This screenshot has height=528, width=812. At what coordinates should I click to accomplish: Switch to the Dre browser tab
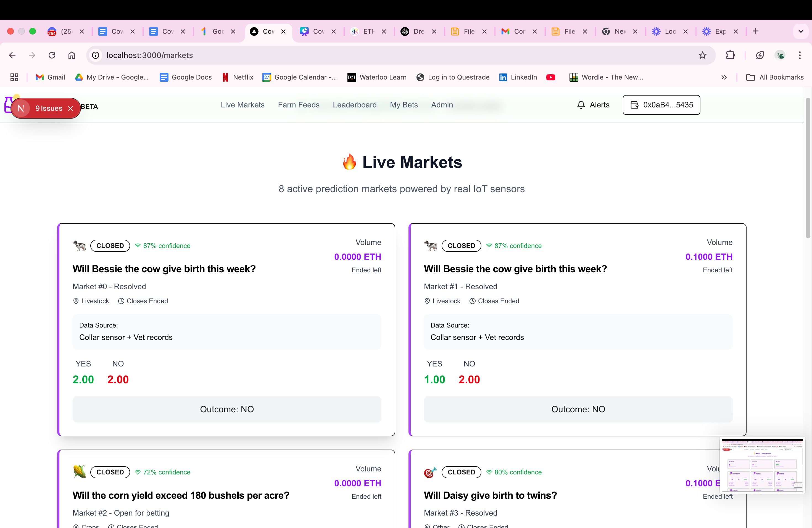[419, 31]
